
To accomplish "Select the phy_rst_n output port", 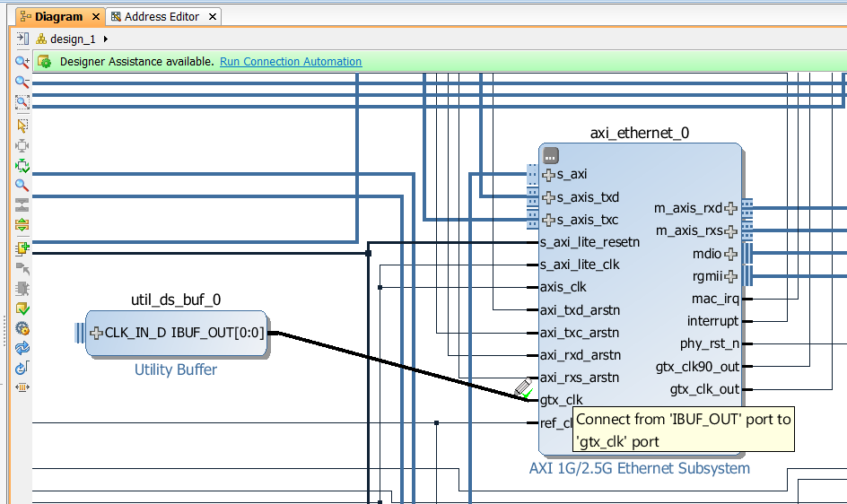I will [709, 343].
